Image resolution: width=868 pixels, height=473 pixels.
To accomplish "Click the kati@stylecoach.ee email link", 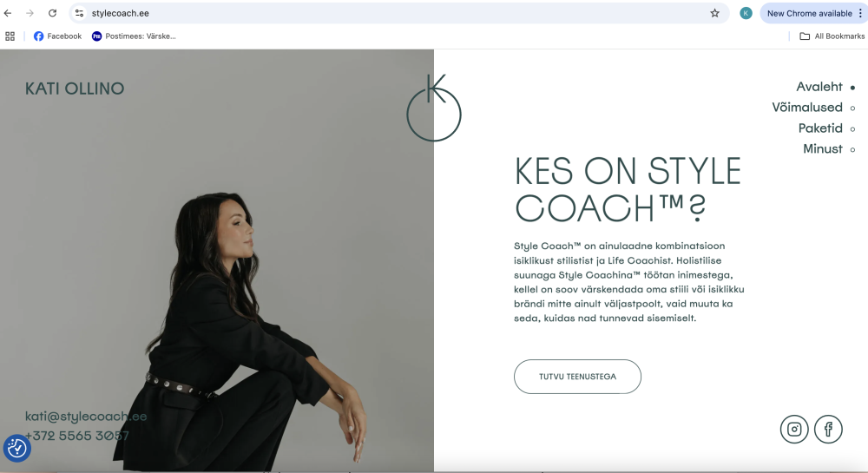I will coord(86,417).
